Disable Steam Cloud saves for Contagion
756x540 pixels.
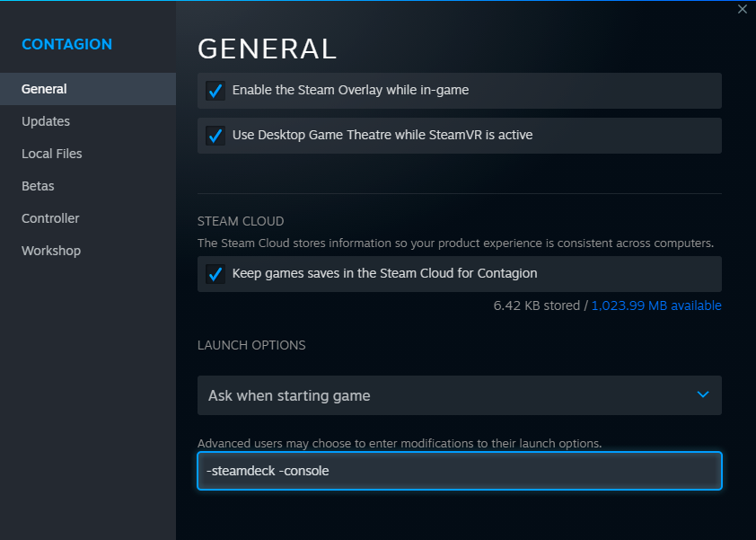coord(215,274)
